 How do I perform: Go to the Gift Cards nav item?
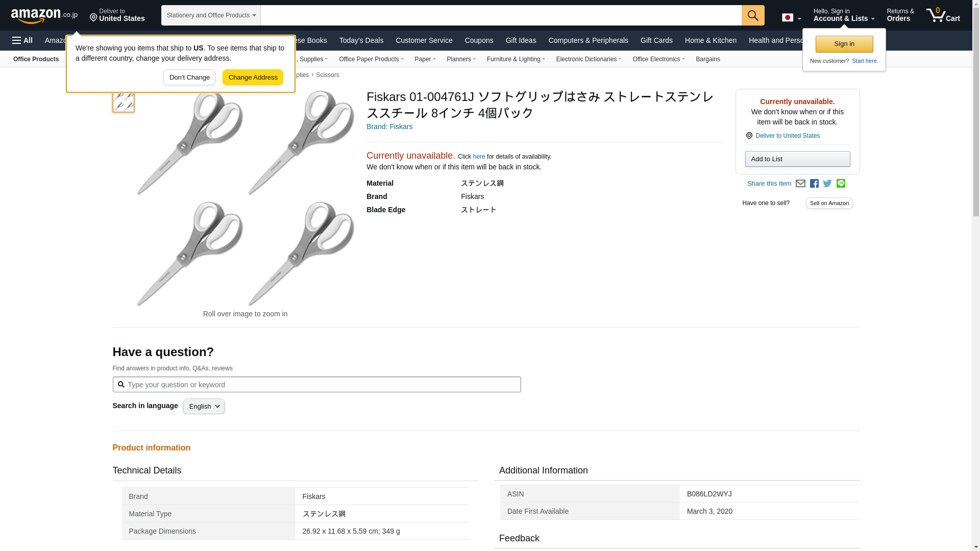click(656, 40)
